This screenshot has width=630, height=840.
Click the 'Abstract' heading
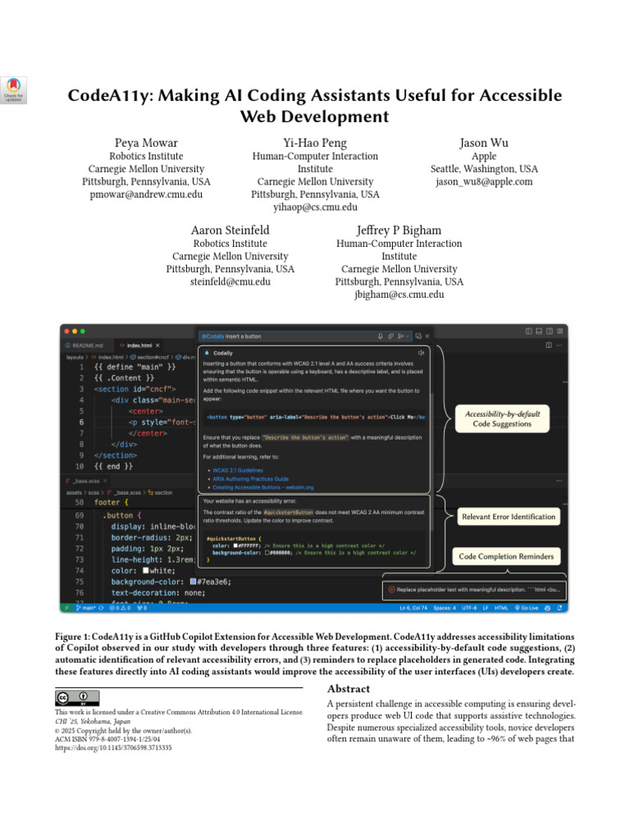tap(349, 689)
